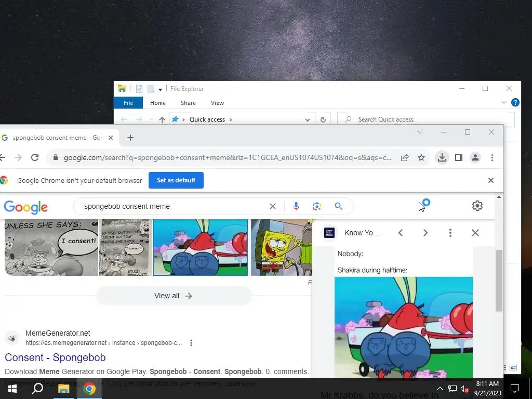Click Set as default button
532x399 pixels.
[176, 180]
